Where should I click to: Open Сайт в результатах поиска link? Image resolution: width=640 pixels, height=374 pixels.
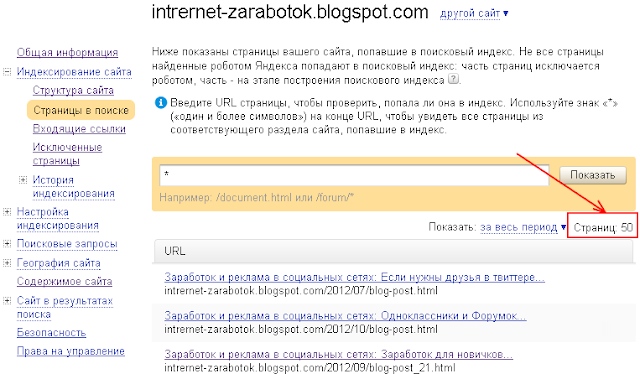coord(65,307)
